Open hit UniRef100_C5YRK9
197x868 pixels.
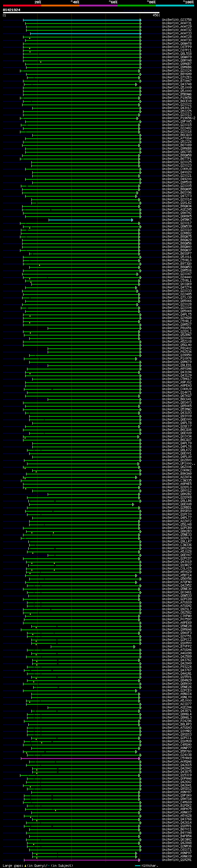[177, 758]
